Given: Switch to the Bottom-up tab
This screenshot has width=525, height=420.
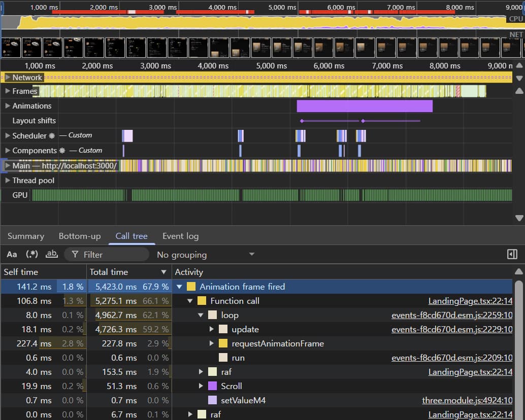Looking at the screenshot, I should pyautogui.click(x=80, y=236).
